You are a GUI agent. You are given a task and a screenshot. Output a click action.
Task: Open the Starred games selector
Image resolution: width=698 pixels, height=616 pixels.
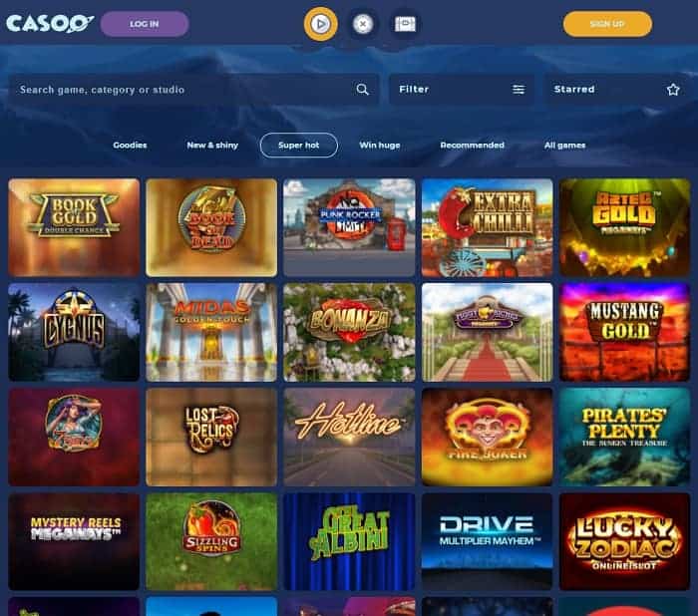(x=616, y=90)
